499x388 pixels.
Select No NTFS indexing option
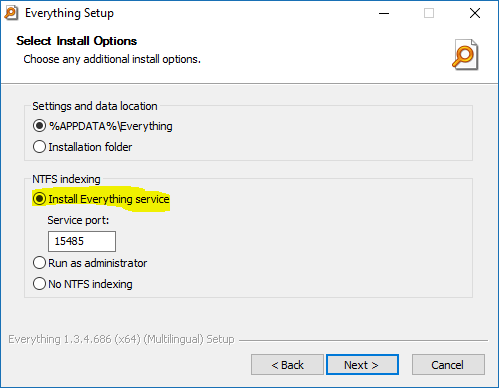click(83, 284)
